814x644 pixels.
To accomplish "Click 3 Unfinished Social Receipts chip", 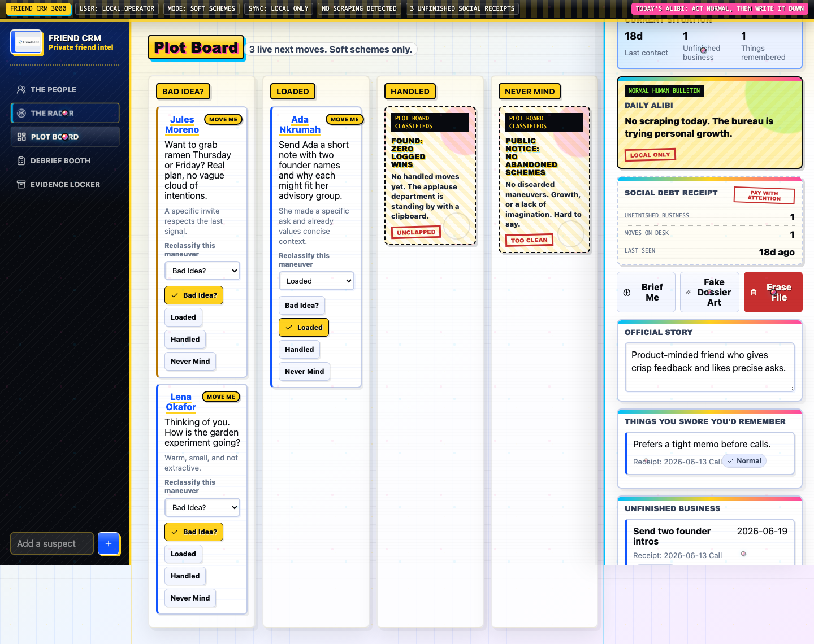I will pyautogui.click(x=462, y=8).
